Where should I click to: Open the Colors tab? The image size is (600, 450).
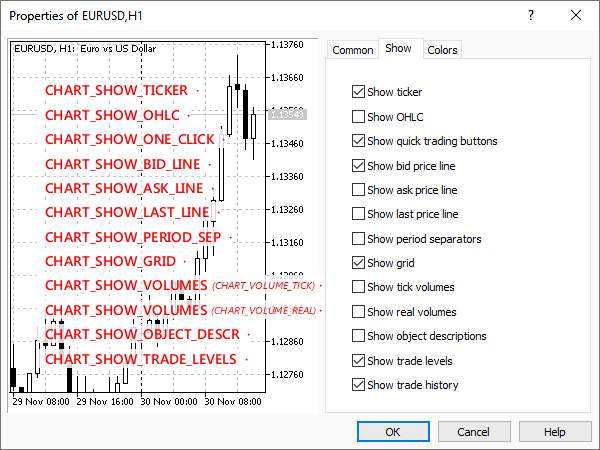point(442,50)
